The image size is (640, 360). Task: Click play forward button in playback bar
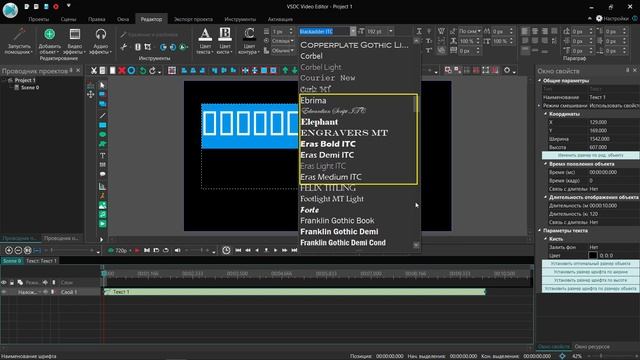coord(276,250)
